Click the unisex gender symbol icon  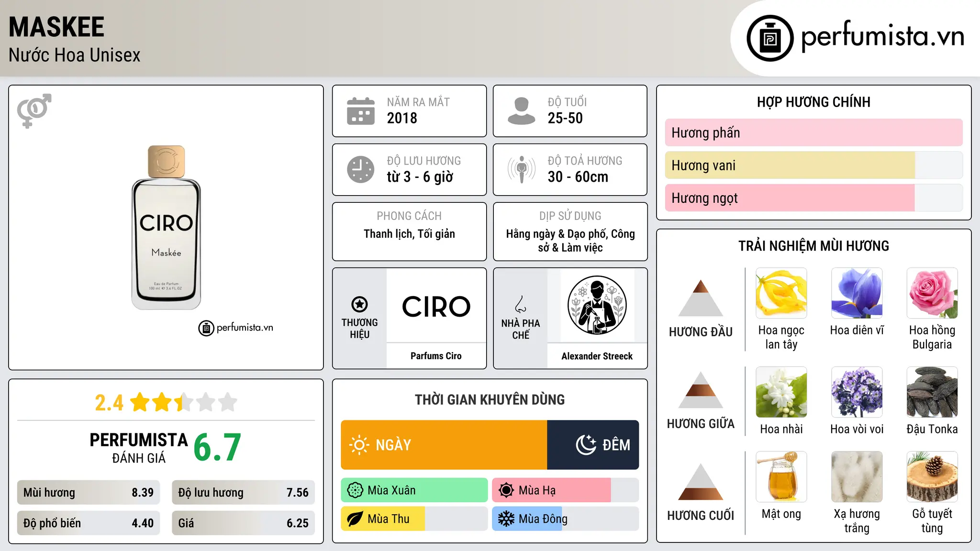coord(34,110)
